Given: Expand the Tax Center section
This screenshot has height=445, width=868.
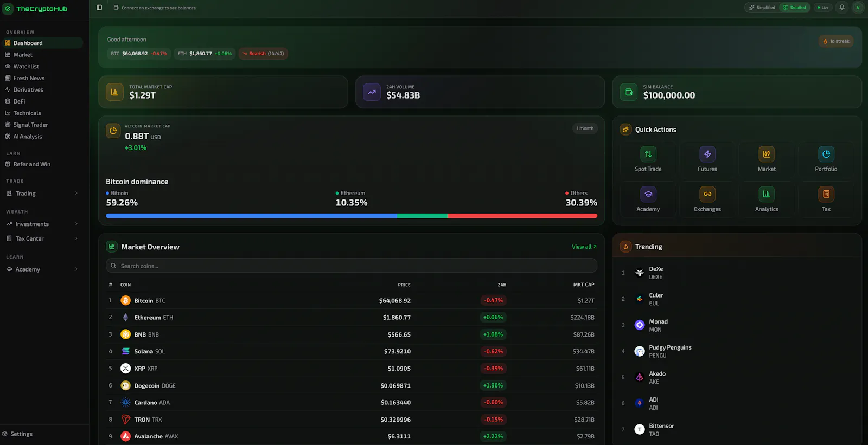Looking at the screenshot, I should [42, 238].
